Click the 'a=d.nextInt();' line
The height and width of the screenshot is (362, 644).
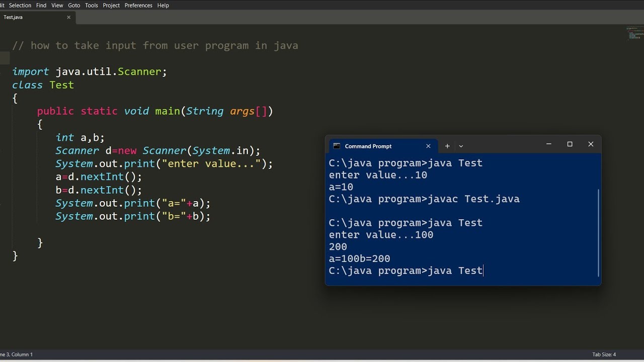[x=99, y=176]
